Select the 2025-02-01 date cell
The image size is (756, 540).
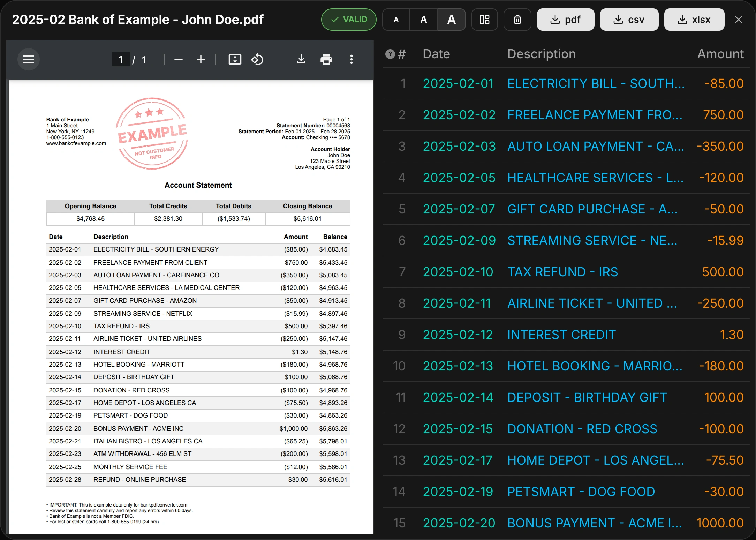pos(459,84)
